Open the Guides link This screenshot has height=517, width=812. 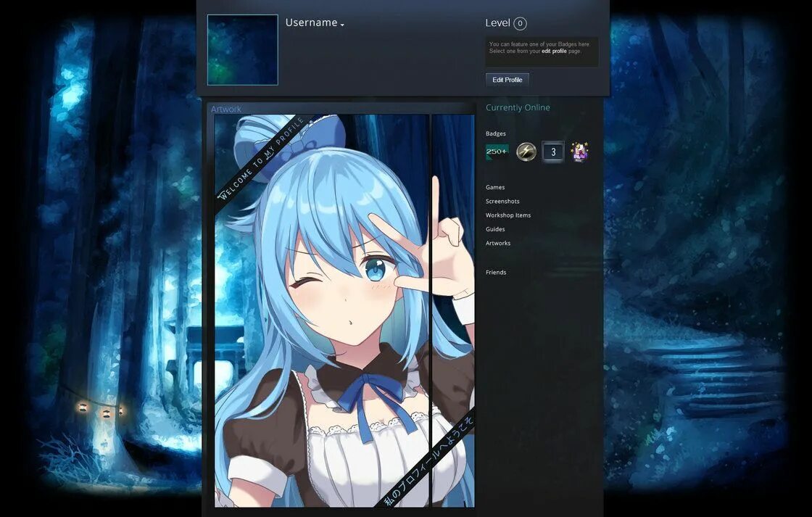coord(495,229)
